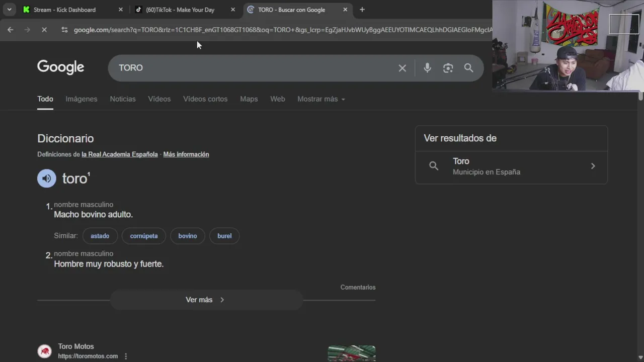Clear the search query
644x362 pixels.
click(402, 68)
